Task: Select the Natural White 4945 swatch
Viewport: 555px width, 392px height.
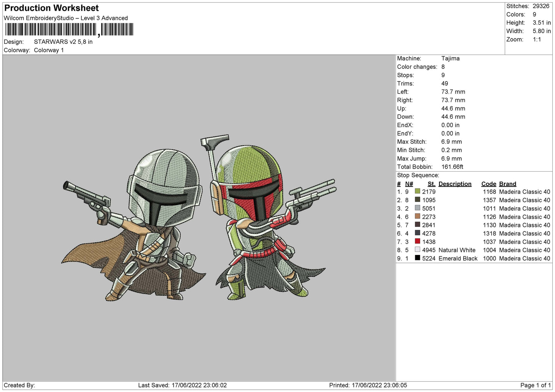Action: pos(417,250)
